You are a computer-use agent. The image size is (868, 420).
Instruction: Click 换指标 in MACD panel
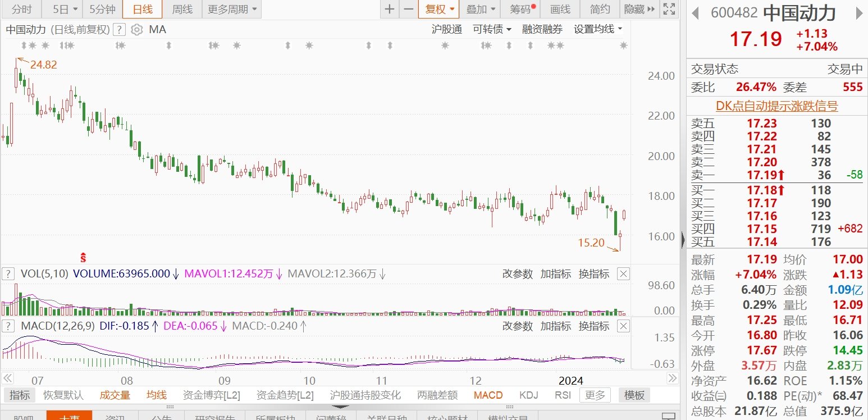[x=594, y=326]
